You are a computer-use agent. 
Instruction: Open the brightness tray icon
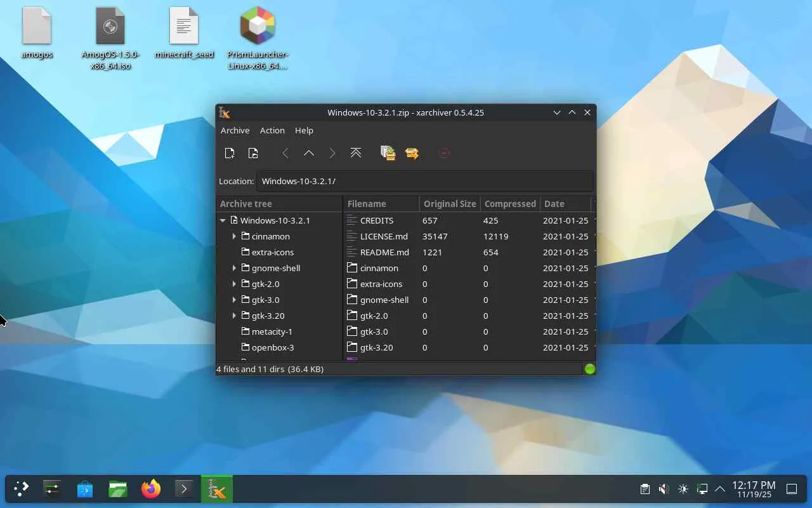point(683,489)
